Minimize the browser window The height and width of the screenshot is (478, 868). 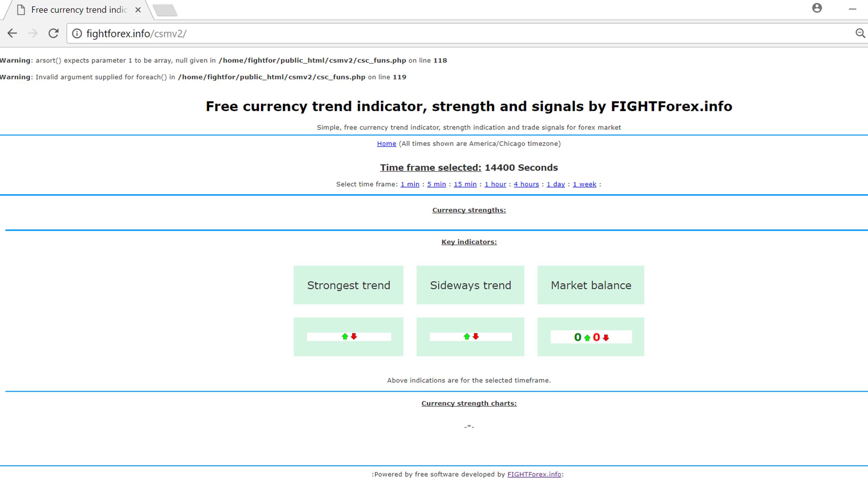[853, 9]
